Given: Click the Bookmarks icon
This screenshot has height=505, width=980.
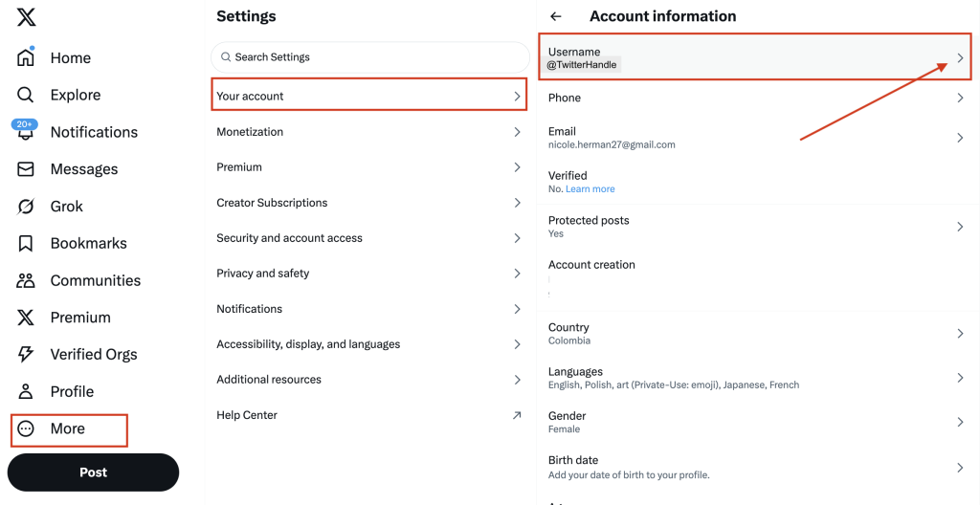Looking at the screenshot, I should click(x=26, y=244).
